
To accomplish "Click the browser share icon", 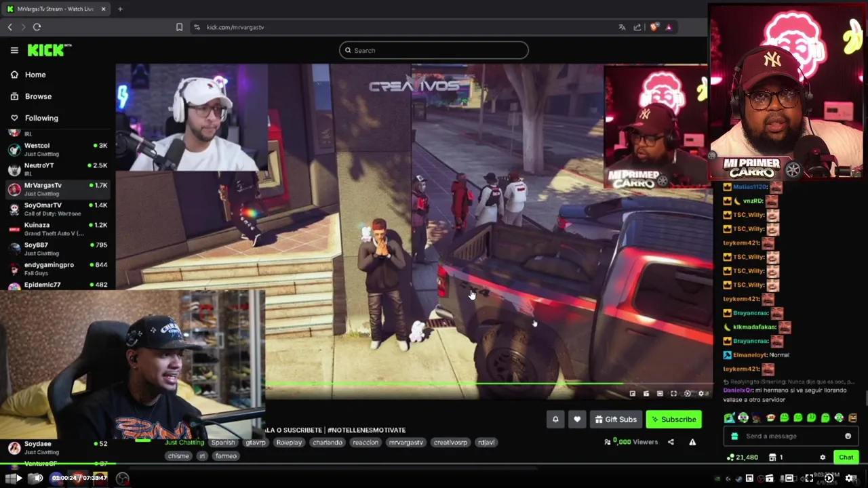I will pos(637,27).
